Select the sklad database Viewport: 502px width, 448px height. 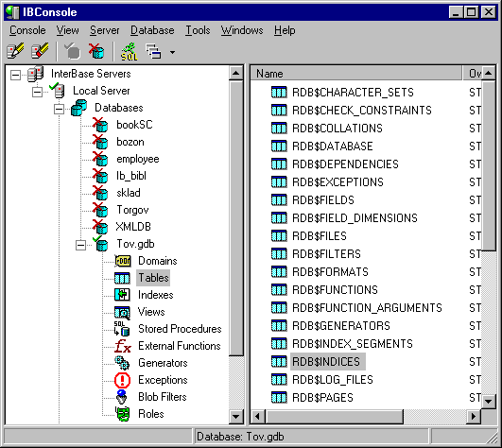pos(129,193)
